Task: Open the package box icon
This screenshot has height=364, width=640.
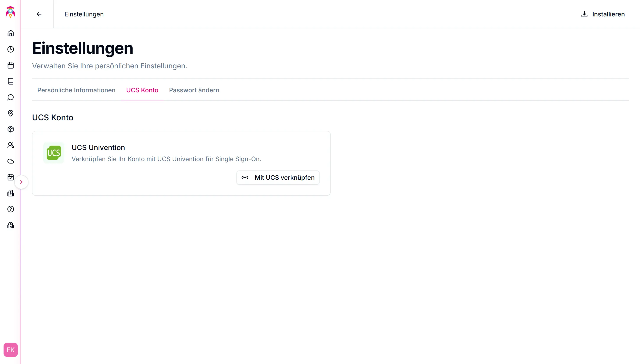Action: 10,129
